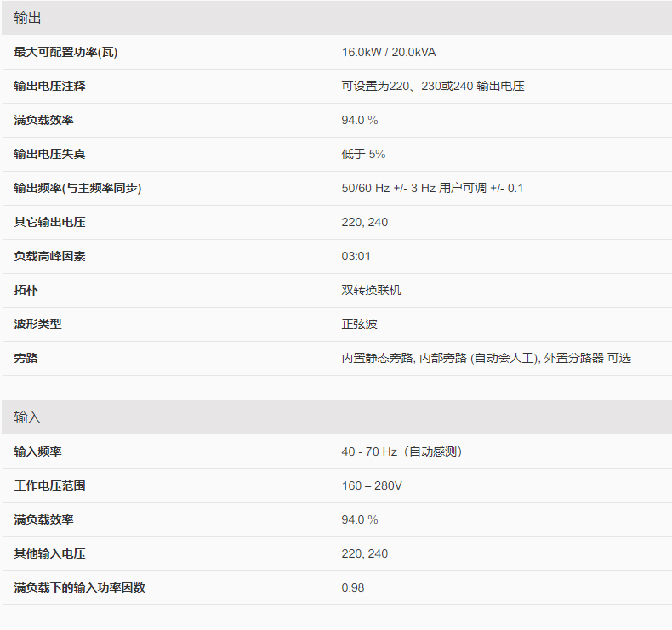
Task: Select the 40 - 70 Hz（自动感测）value
Action: pos(401,451)
